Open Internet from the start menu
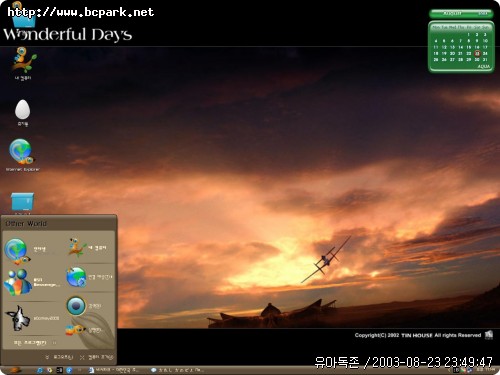The width and height of the screenshot is (500, 375). click(x=27, y=251)
